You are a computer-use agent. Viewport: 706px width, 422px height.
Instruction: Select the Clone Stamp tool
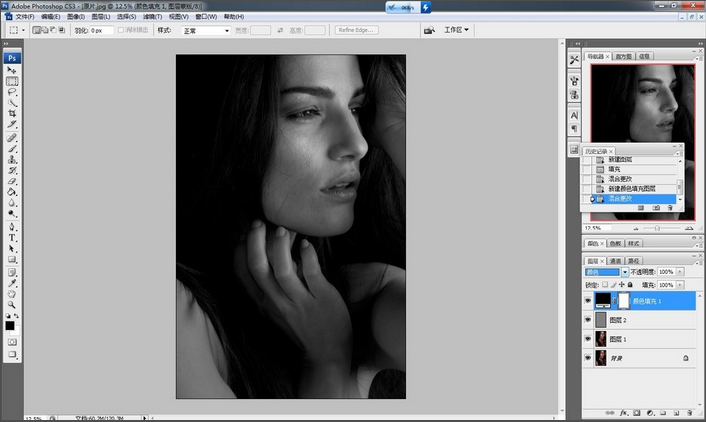point(12,159)
